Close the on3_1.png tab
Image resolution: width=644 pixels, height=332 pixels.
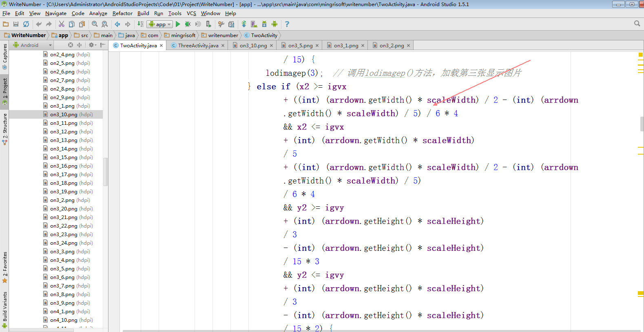(363, 45)
